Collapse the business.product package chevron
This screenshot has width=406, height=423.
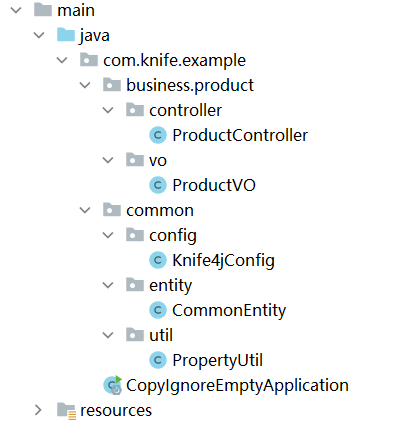tap(85, 85)
